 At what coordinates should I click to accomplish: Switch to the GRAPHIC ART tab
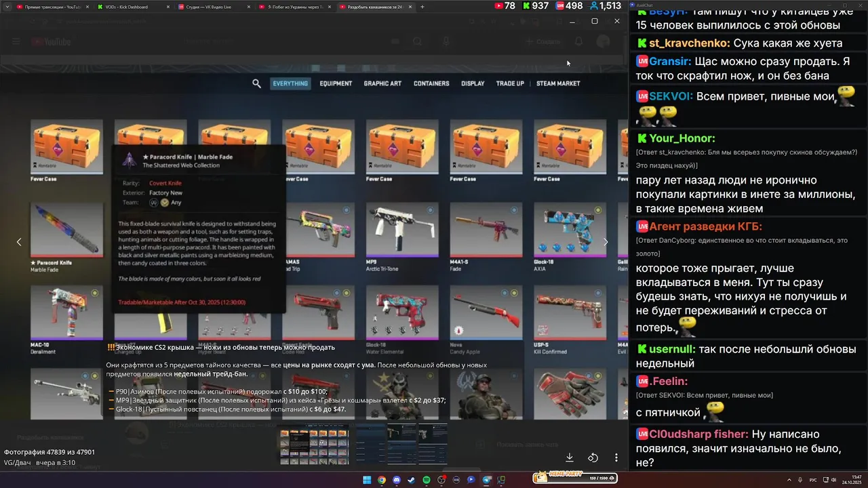[382, 83]
